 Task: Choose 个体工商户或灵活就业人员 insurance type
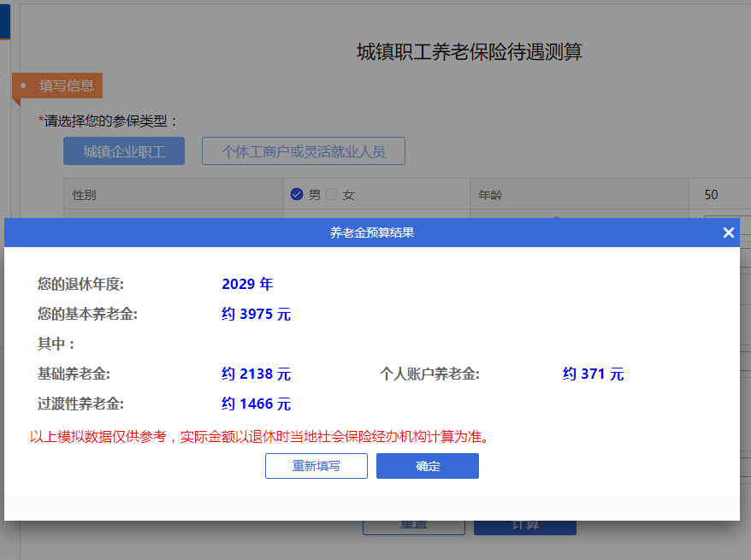(303, 151)
